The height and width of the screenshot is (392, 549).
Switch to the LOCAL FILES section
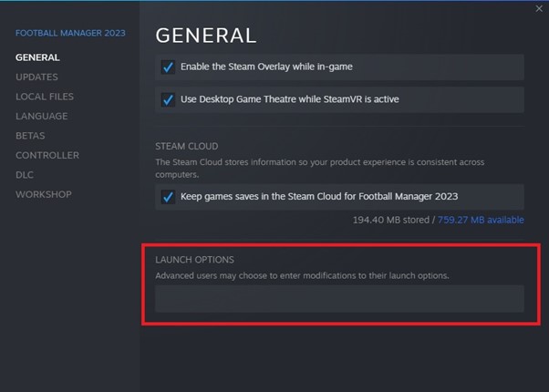pyautogui.click(x=45, y=97)
